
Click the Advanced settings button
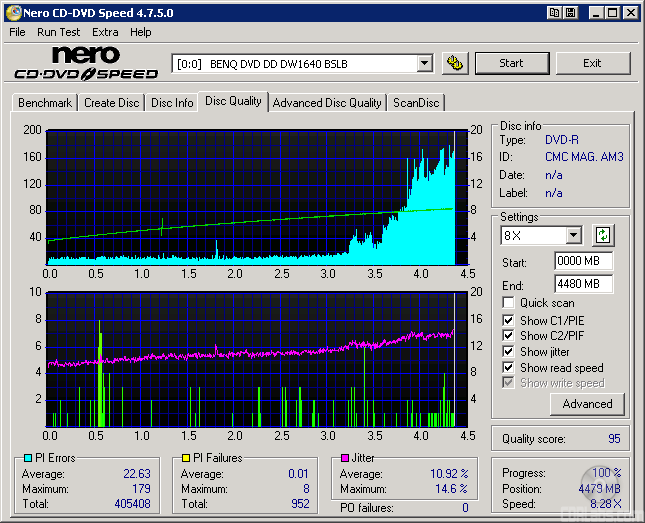(x=587, y=404)
